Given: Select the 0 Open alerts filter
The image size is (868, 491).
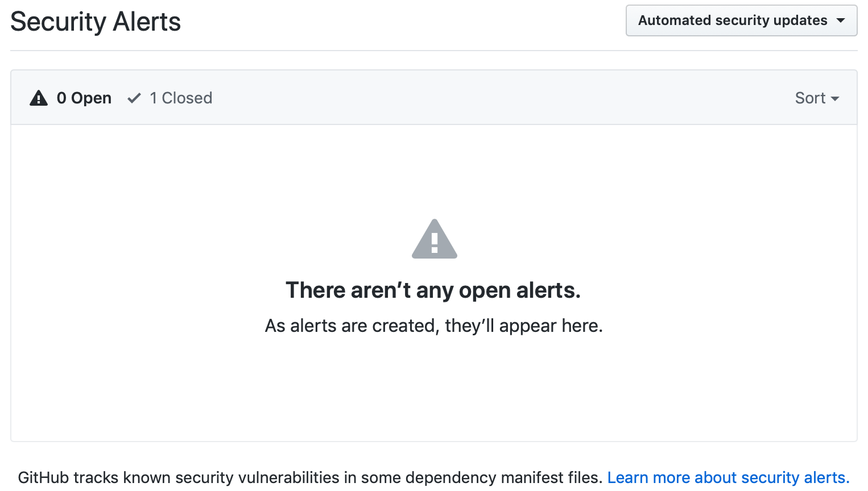Looking at the screenshot, I should tap(84, 97).
